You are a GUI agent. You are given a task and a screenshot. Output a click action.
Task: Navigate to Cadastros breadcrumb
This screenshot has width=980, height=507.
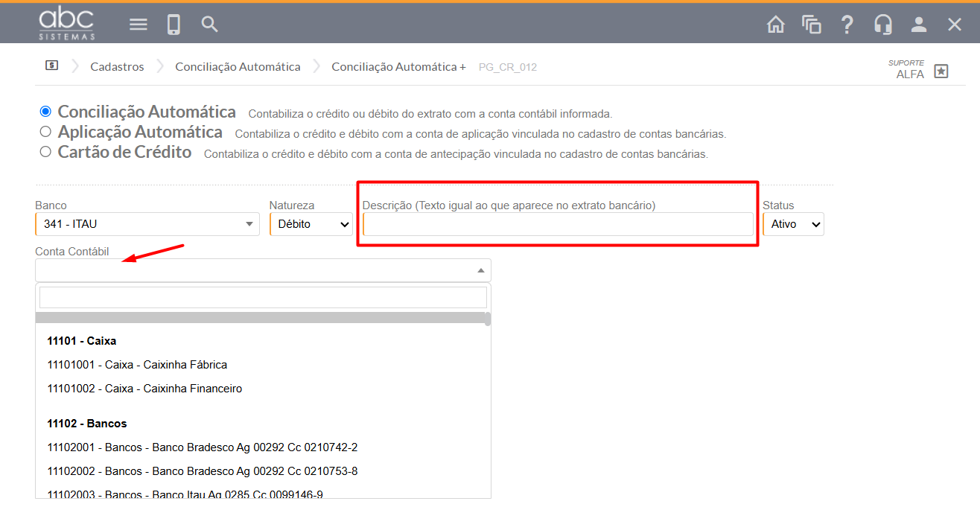pyautogui.click(x=117, y=67)
